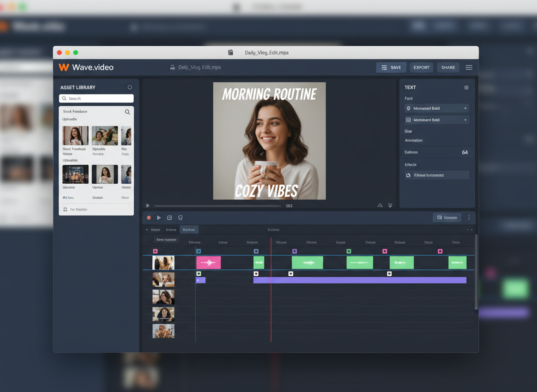Click the font icon inside the Font selector
The image size is (537, 392).
408,108
